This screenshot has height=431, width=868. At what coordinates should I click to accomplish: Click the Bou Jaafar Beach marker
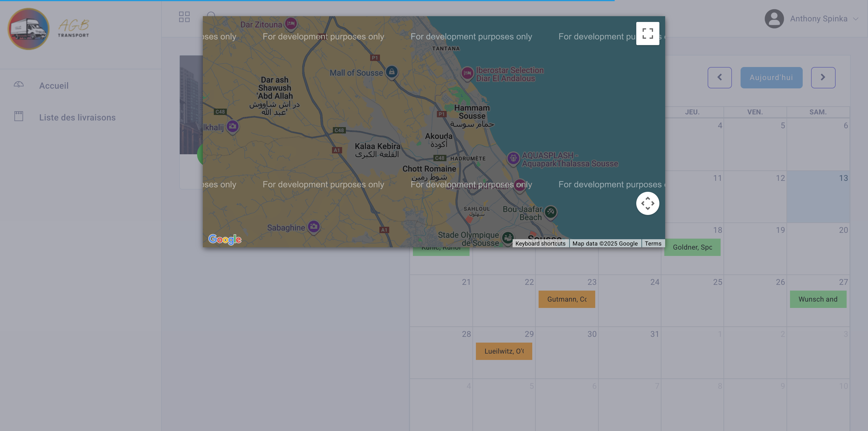(550, 212)
